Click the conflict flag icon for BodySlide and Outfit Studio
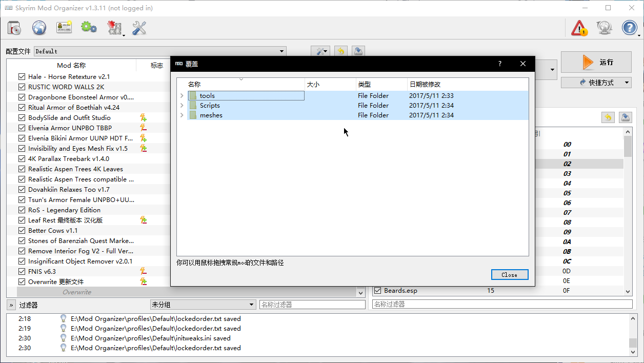The width and height of the screenshot is (644, 363). coord(144,117)
